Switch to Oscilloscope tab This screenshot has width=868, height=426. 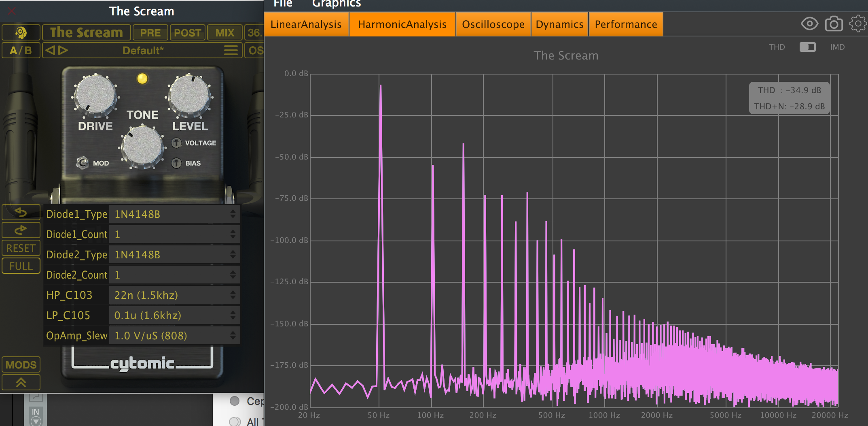493,24
